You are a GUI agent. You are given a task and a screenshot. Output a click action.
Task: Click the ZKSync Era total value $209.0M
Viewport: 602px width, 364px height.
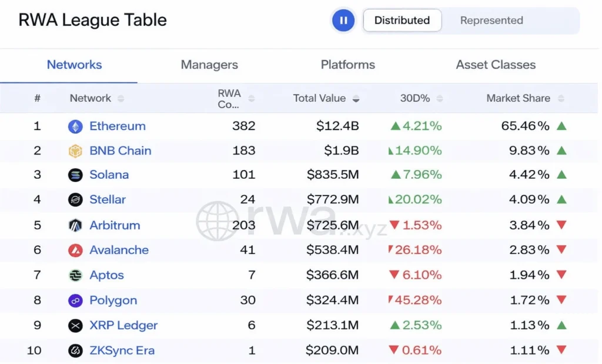(332, 350)
